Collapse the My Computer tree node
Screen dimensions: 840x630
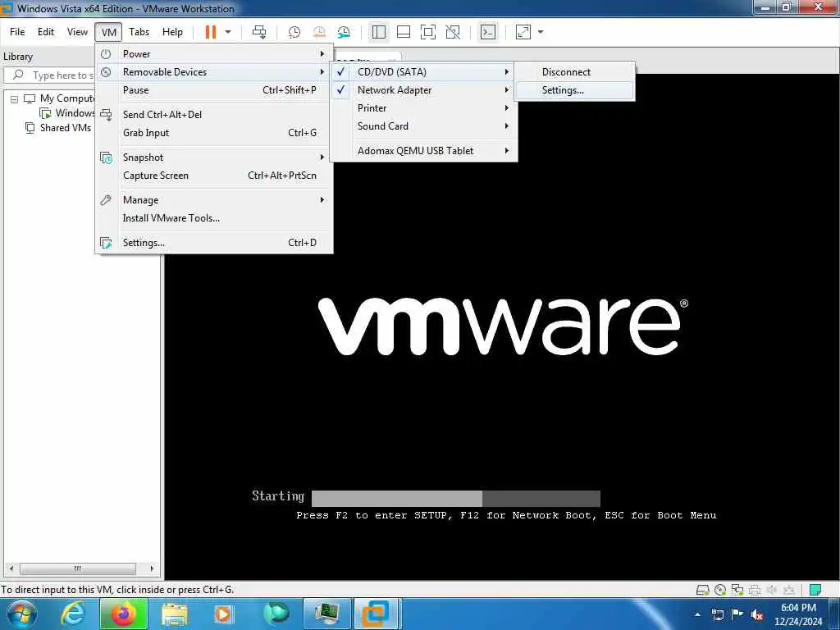click(15, 99)
